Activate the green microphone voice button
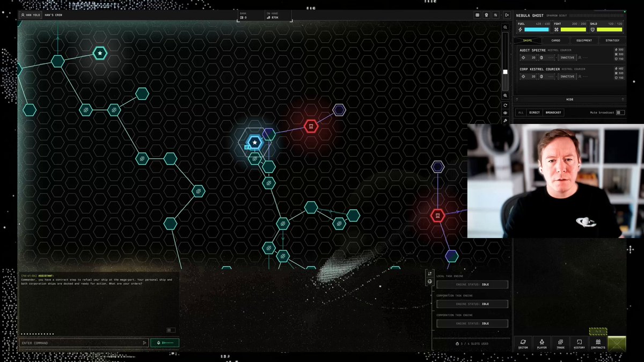Image resolution: width=644 pixels, height=362 pixels. 165,343
